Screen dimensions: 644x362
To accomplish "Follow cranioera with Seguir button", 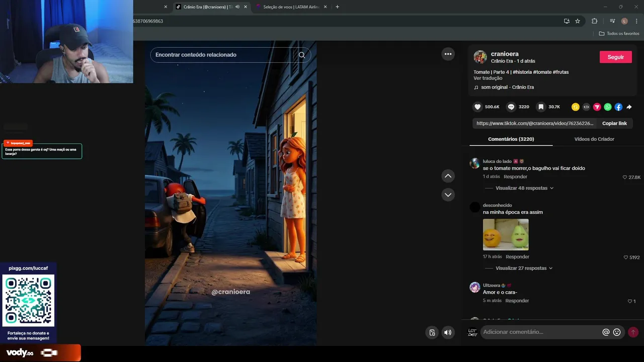I will coord(615,57).
